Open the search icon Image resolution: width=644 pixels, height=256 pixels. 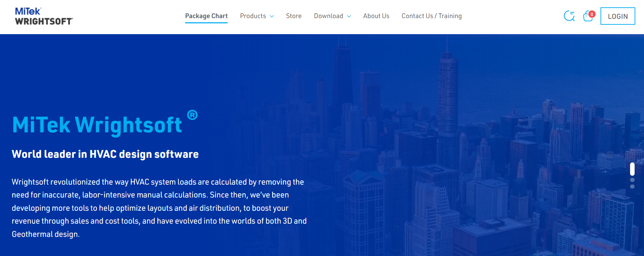point(569,16)
